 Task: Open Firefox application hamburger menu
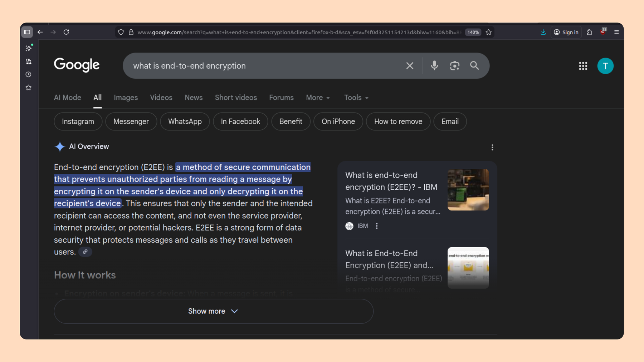click(616, 32)
